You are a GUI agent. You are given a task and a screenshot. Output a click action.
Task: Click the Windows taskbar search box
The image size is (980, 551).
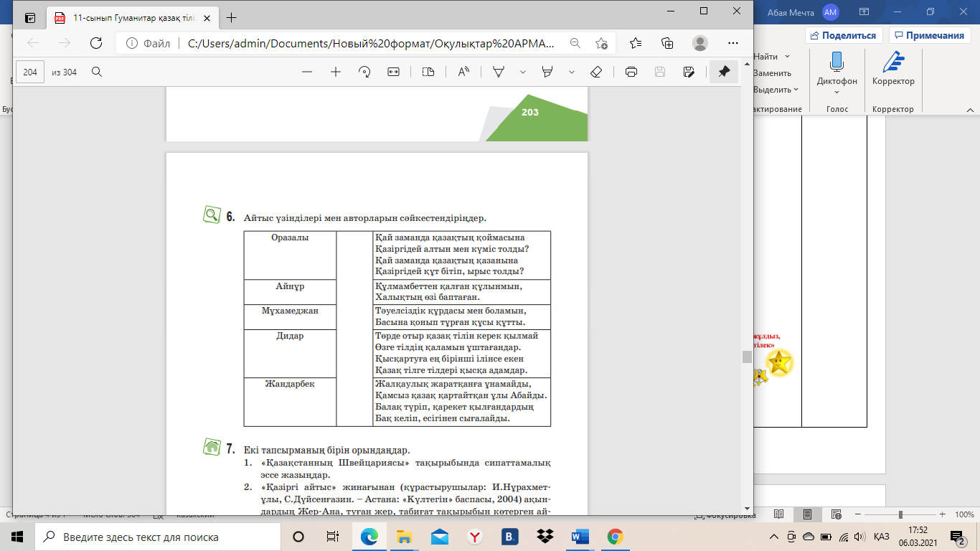tap(157, 537)
